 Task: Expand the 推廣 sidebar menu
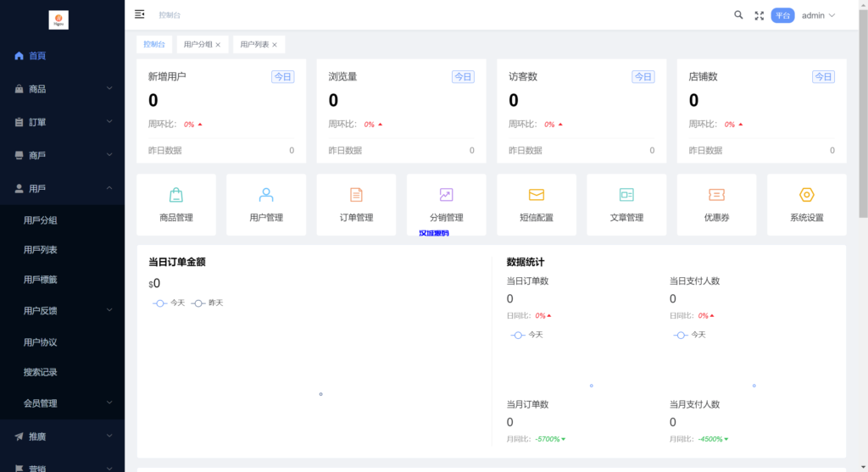109,436
